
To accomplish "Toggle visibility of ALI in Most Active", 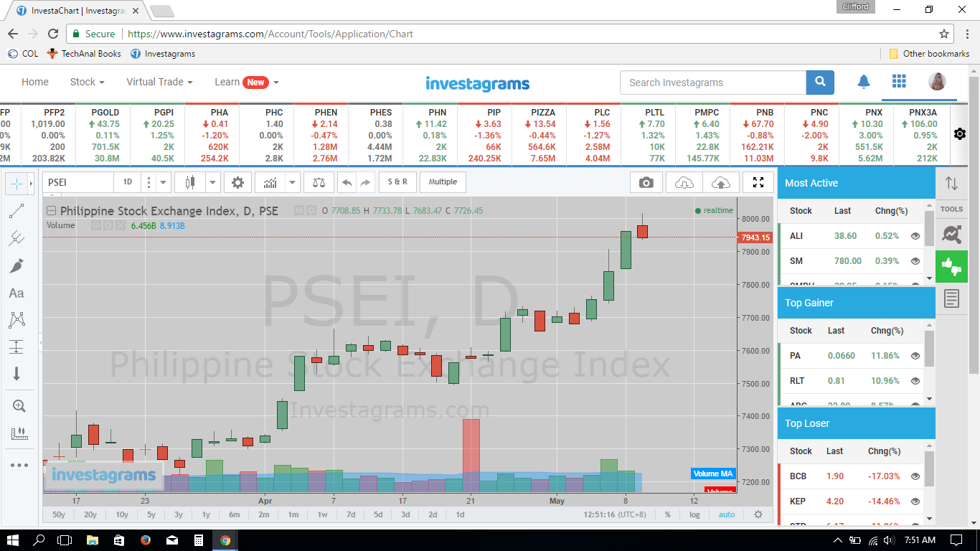I will pyautogui.click(x=915, y=236).
